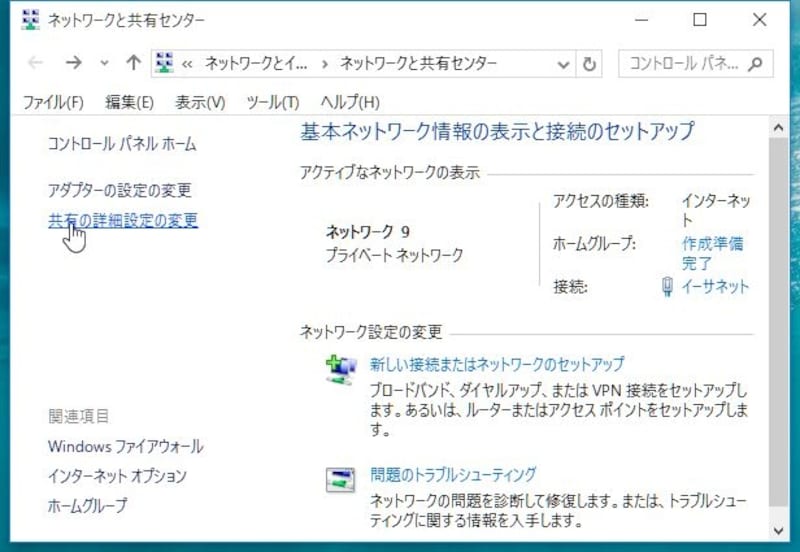
Task: Open the ファイル(F) menu
Action: point(53,102)
